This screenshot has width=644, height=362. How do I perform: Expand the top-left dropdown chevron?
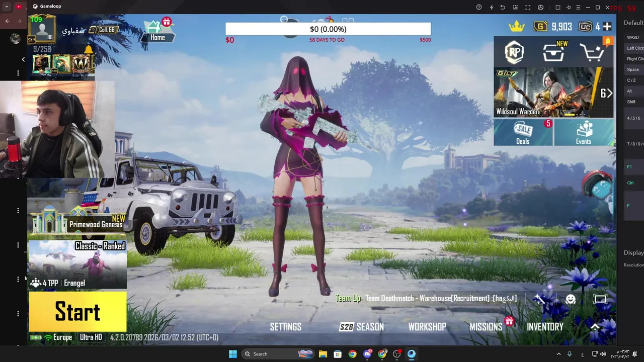point(7,7)
